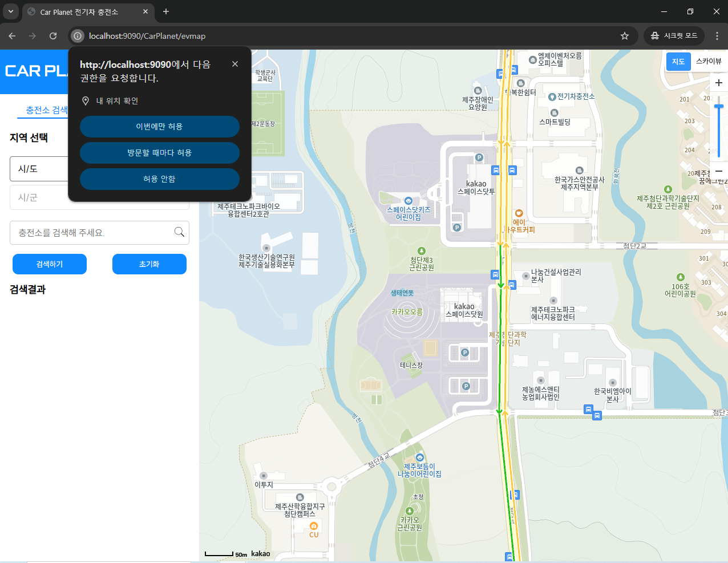This screenshot has width=728, height=563.
Task: Click the 첨단제3 근린공원 park marker
Action: 422,251
